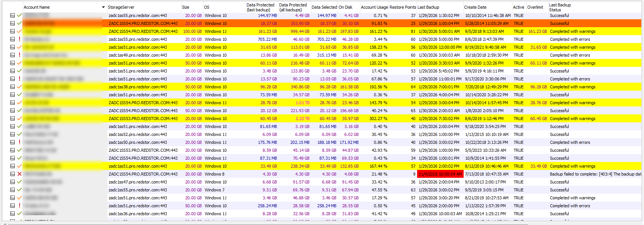644x225 pixels.
Task: Click the exclamation icon for account created 1/13/2022
Action: pyautogui.click(x=19, y=206)
